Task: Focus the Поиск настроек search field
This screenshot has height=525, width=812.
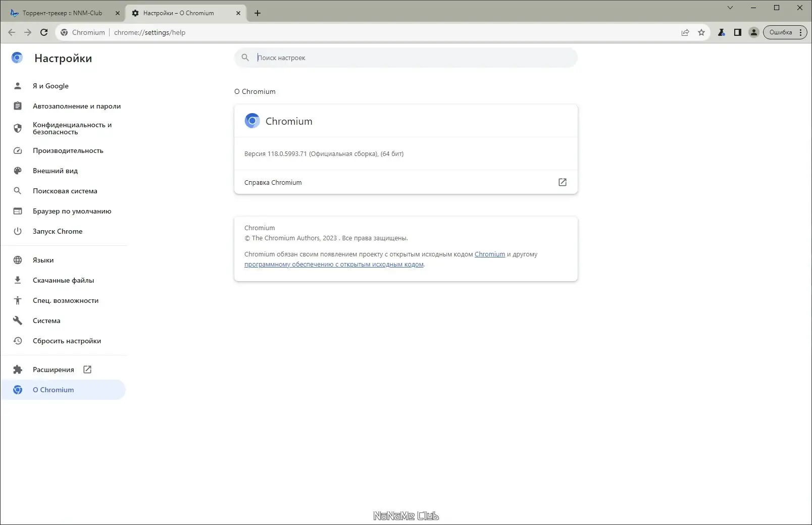Action: pyautogui.click(x=406, y=58)
